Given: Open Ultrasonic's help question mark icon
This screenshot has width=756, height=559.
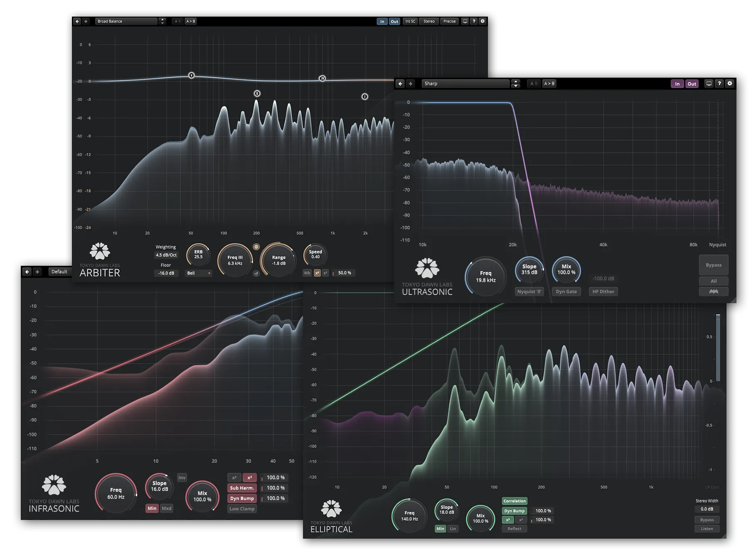Looking at the screenshot, I should point(719,83).
